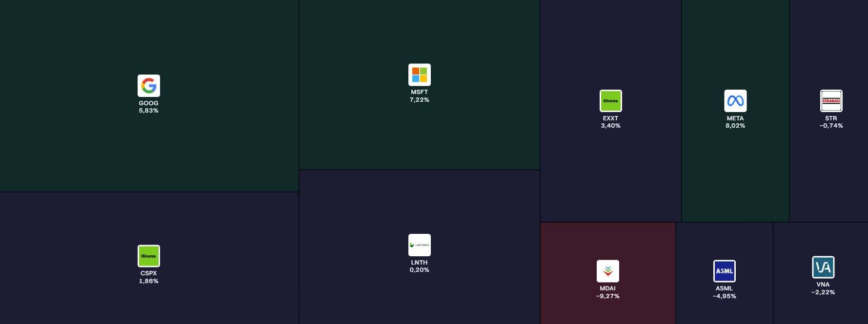Click the iShares logo above EXXT
868x324 pixels.
point(610,101)
